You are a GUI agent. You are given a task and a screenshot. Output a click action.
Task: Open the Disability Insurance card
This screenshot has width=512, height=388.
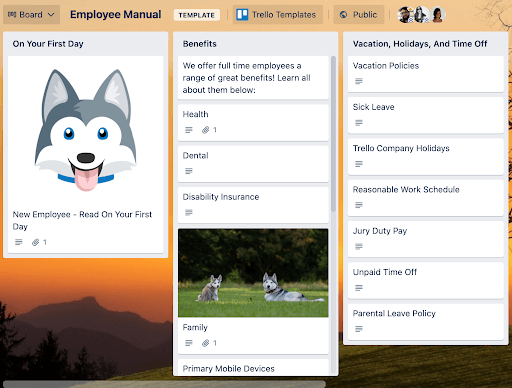tap(253, 205)
